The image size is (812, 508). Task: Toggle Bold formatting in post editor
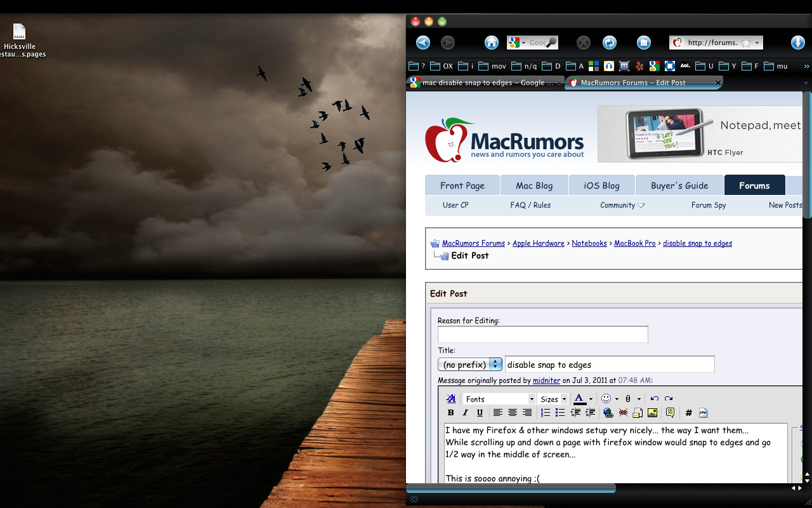451,413
